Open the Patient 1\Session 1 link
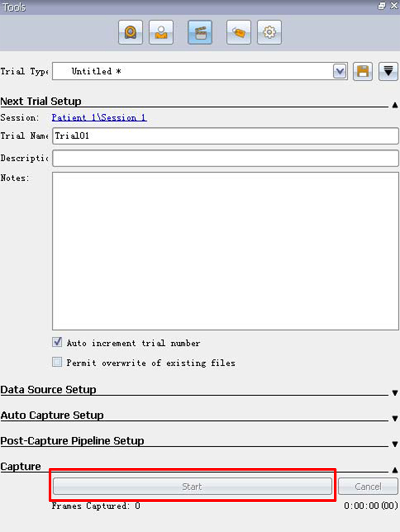Image resolution: width=400 pixels, height=532 pixels. [x=99, y=118]
